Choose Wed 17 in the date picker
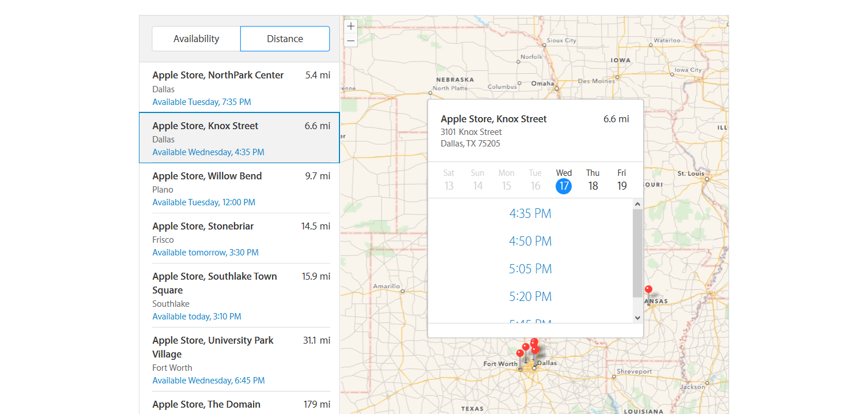This screenshot has width=868, height=414. (x=564, y=180)
